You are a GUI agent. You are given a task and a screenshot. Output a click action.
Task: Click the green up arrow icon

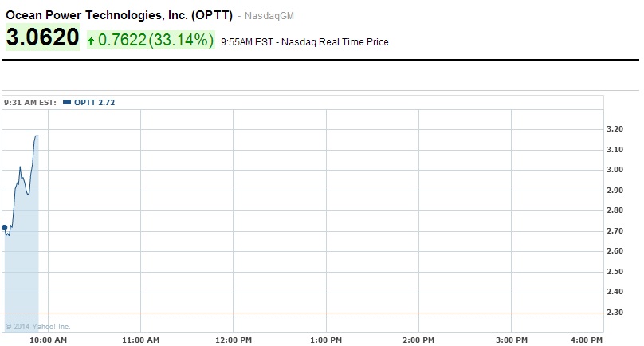92,41
